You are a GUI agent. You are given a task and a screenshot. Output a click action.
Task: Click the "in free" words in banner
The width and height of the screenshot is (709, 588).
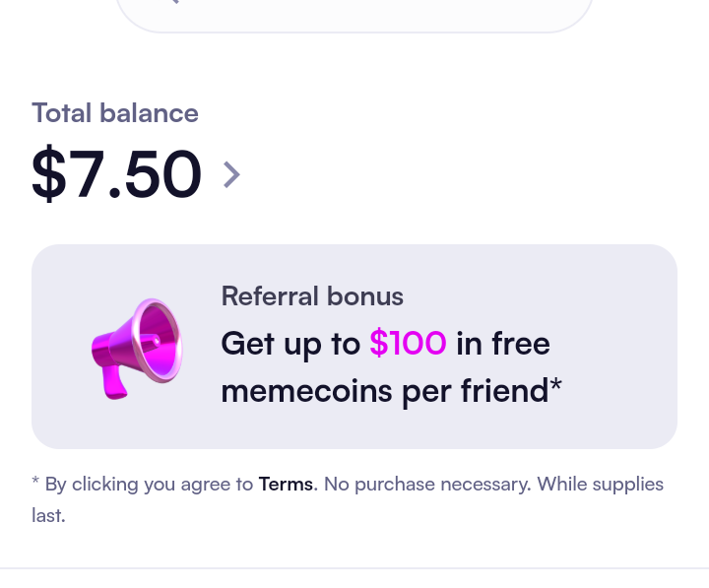pyautogui.click(x=503, y=344)
